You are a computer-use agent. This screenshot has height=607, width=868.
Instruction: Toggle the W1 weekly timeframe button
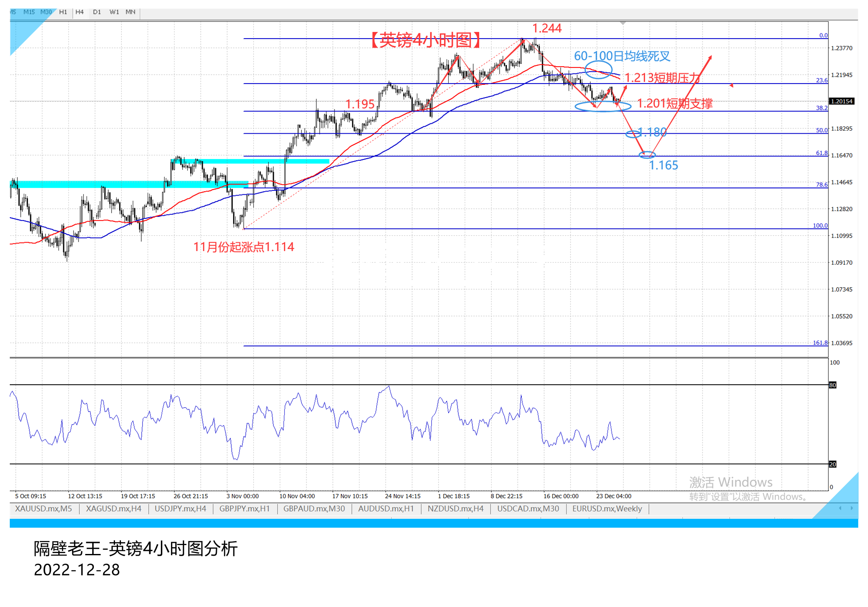tap(114, 12)
